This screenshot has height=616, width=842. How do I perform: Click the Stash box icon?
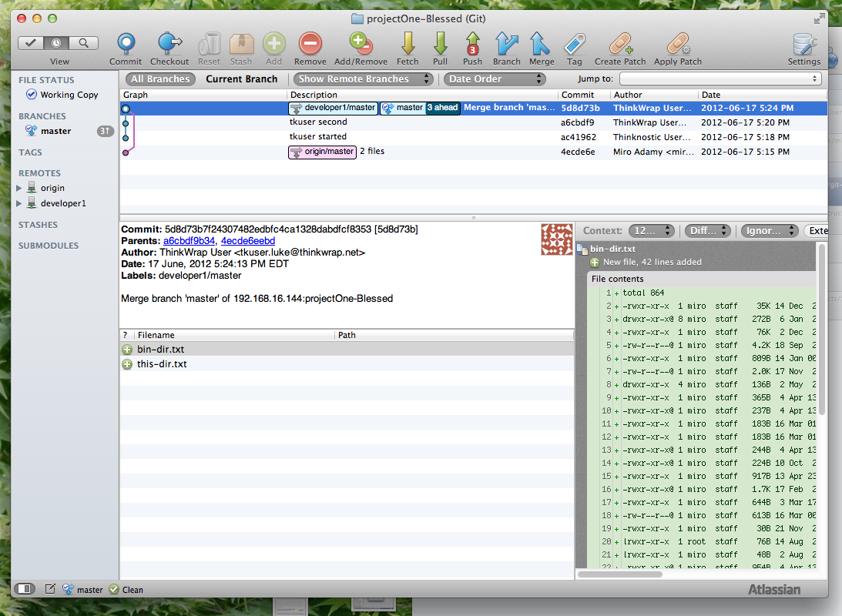coord(241,43)
